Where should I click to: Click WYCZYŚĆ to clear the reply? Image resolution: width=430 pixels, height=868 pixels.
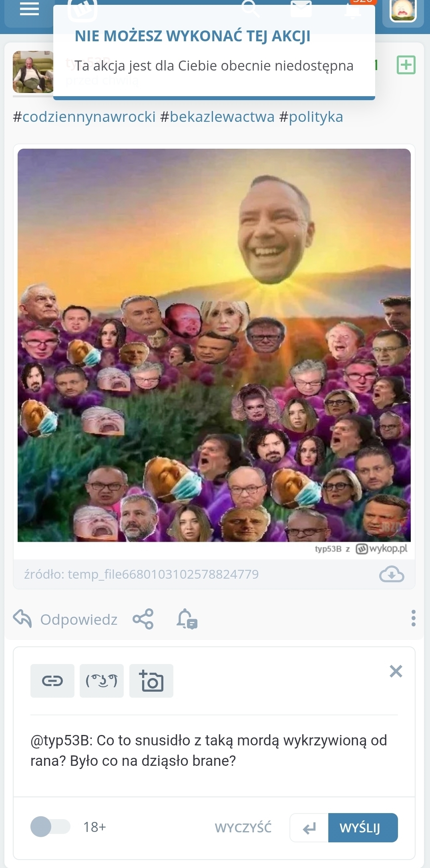(243, 828)
